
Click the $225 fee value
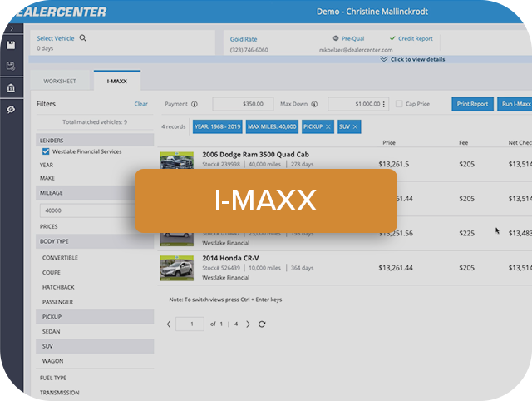coord(466,233)
